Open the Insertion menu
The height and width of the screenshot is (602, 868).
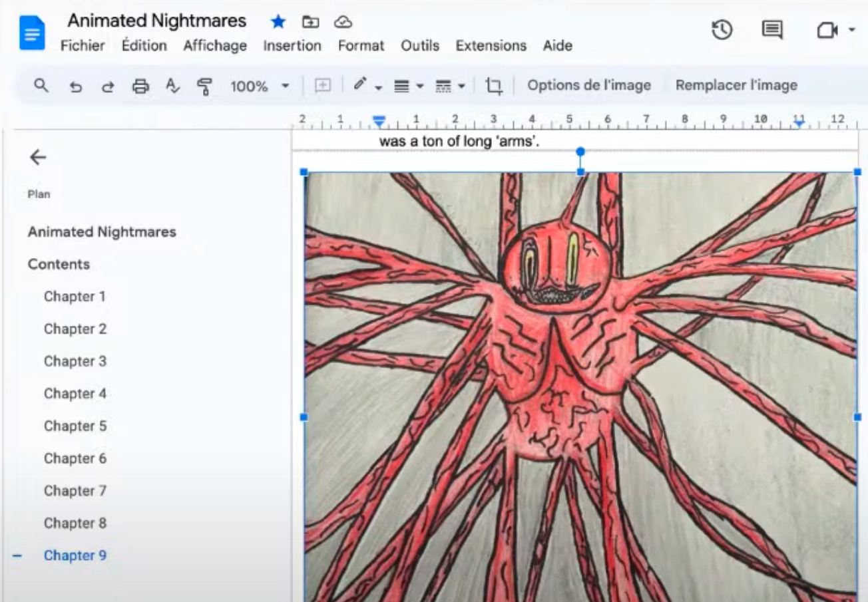pyautogui.click(x=292, y=46)
